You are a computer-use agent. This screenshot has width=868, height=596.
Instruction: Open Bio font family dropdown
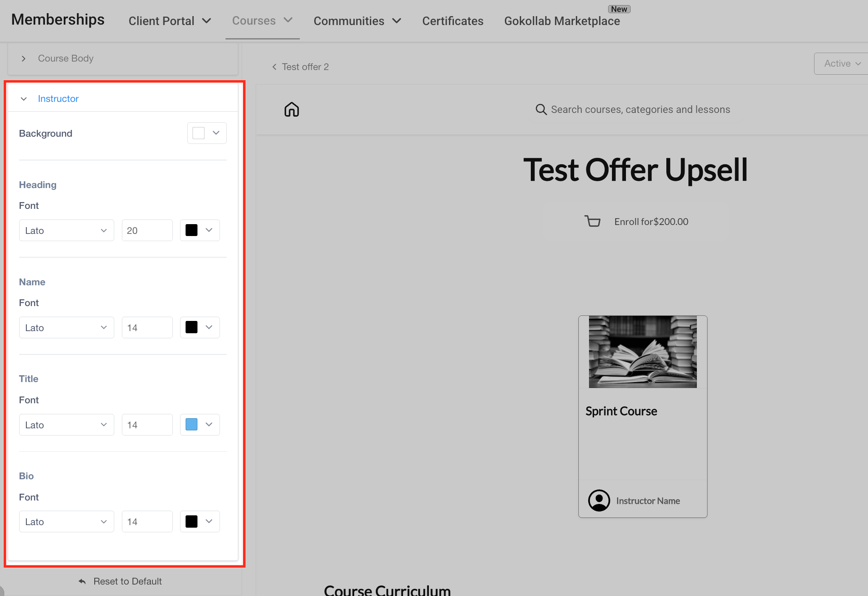pos(66,522)
